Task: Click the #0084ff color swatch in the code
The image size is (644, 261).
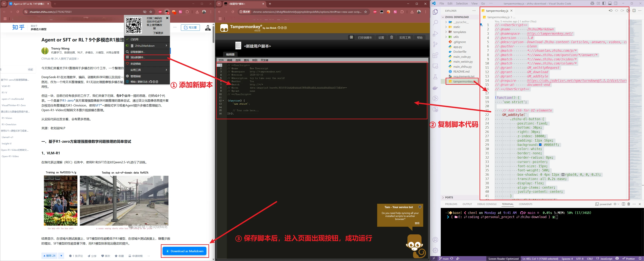Action: (540, 145)
